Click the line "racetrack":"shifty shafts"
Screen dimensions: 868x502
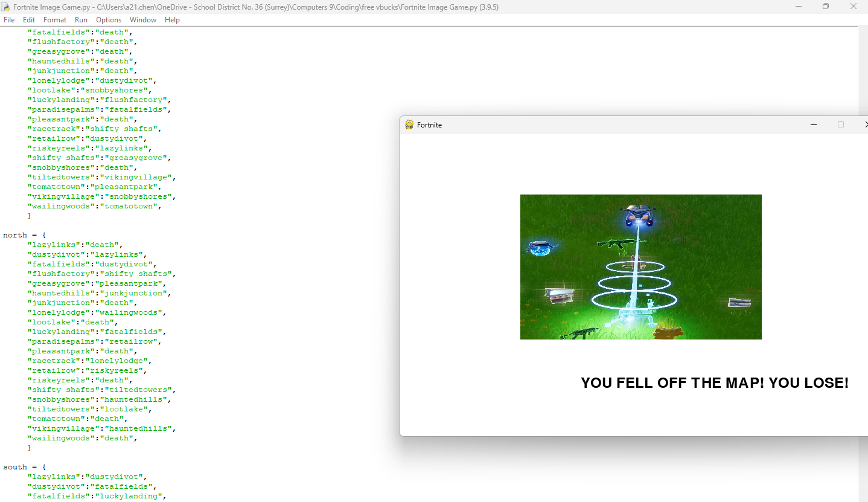[x=94, y=129]
